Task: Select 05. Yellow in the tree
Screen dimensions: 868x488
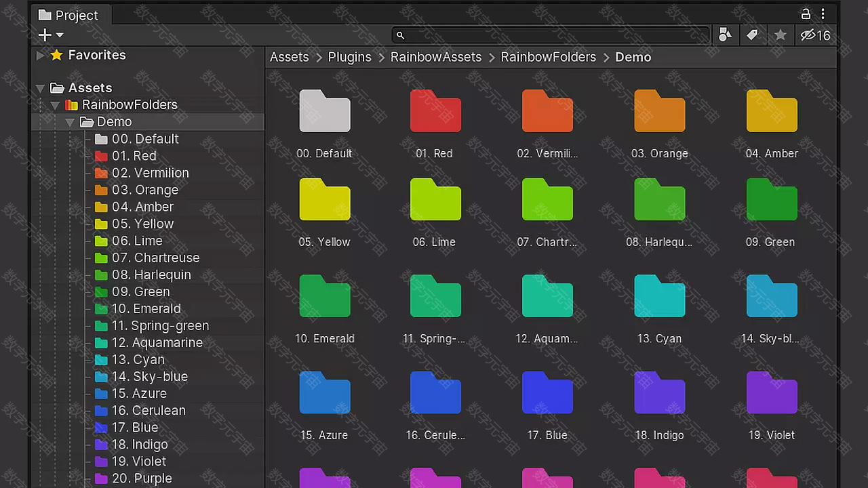Action: point(143,224)
